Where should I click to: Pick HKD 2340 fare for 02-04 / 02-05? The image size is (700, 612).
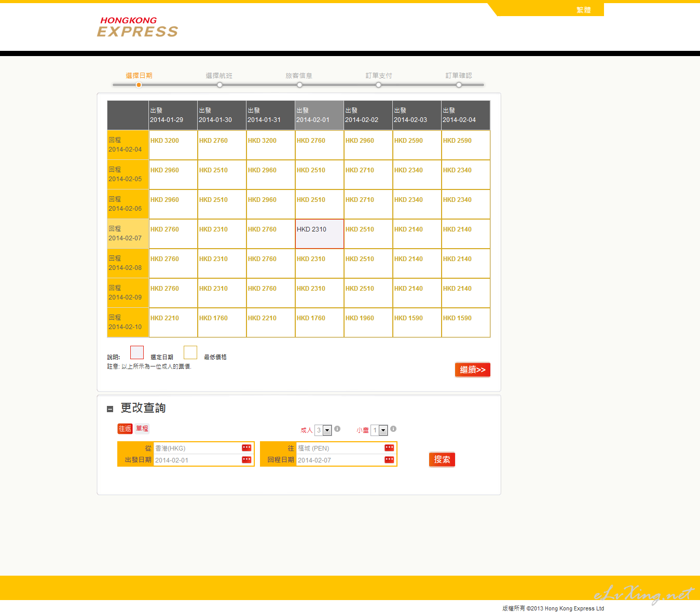(x=466, y=174)
